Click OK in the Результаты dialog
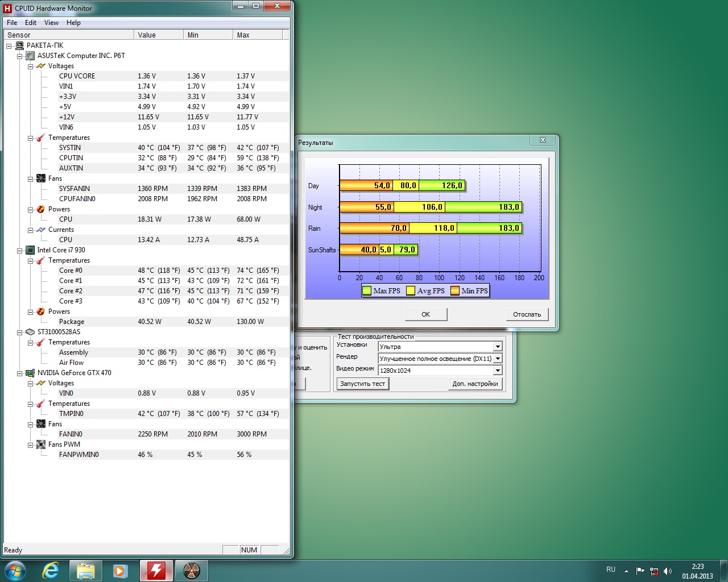The image size is (728, 582). point(426,314)
